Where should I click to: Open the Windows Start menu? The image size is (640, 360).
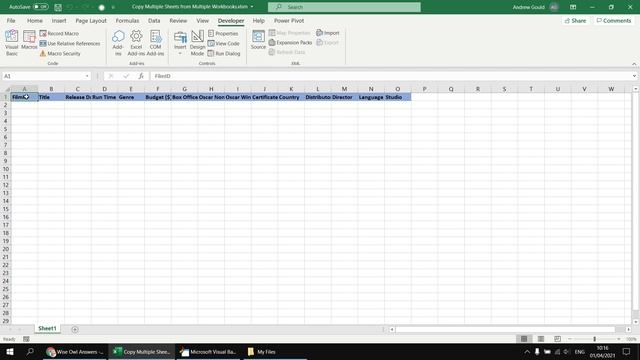(10, 352)
